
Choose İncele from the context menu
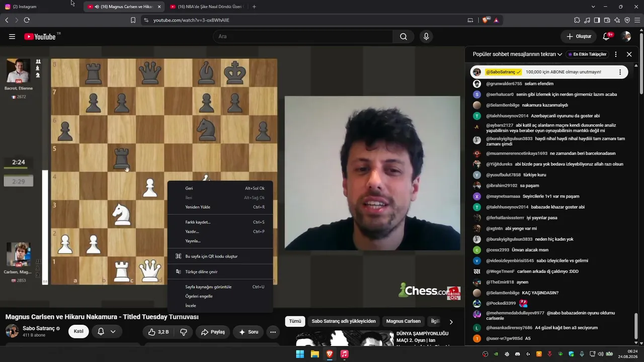(220, 306)
